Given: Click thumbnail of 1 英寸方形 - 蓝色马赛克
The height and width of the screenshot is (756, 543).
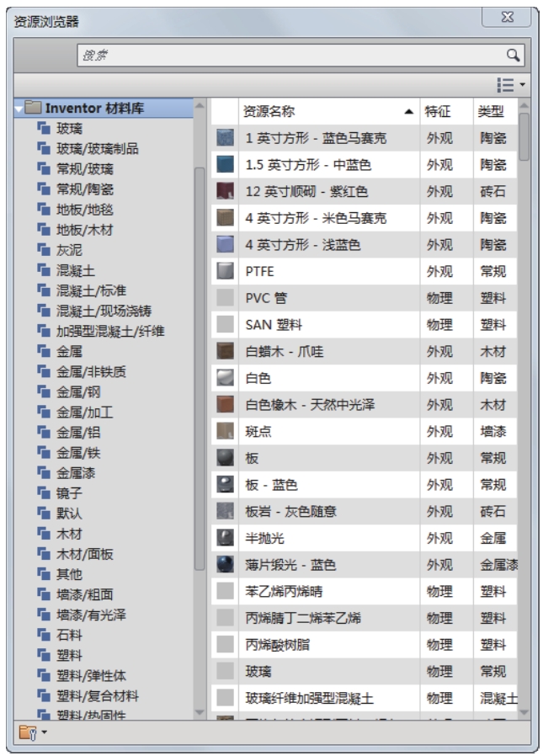Looking at the screenshot, I should [x=226, y=138].
